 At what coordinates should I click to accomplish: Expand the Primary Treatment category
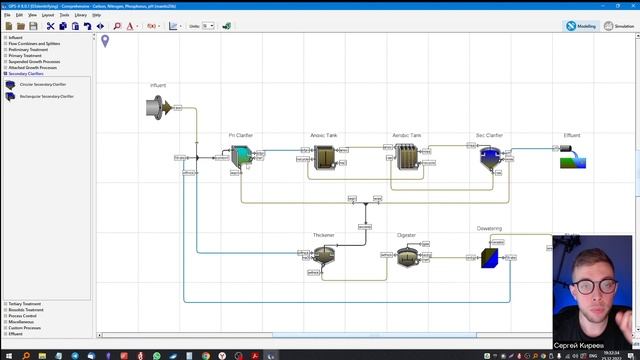click(6, 56)
